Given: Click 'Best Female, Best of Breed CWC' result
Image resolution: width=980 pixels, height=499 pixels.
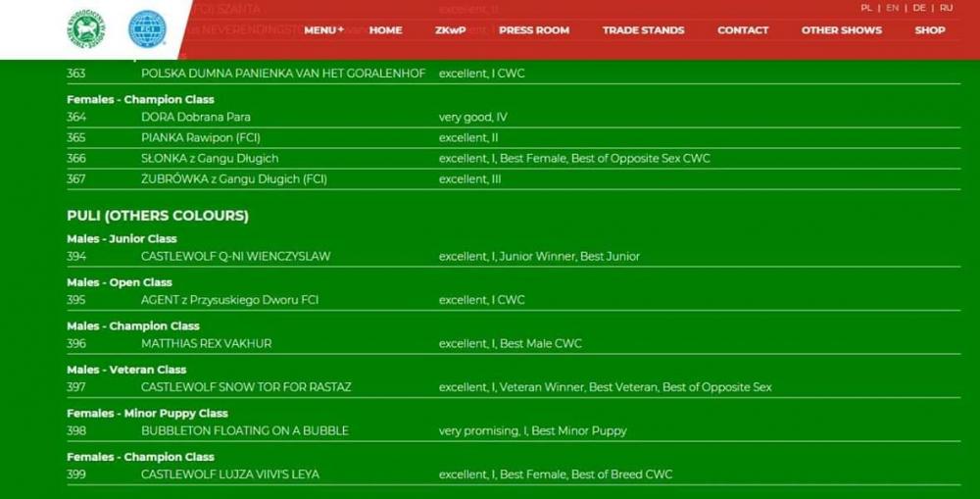Looking at the screenshot, I should pos(586,474).
